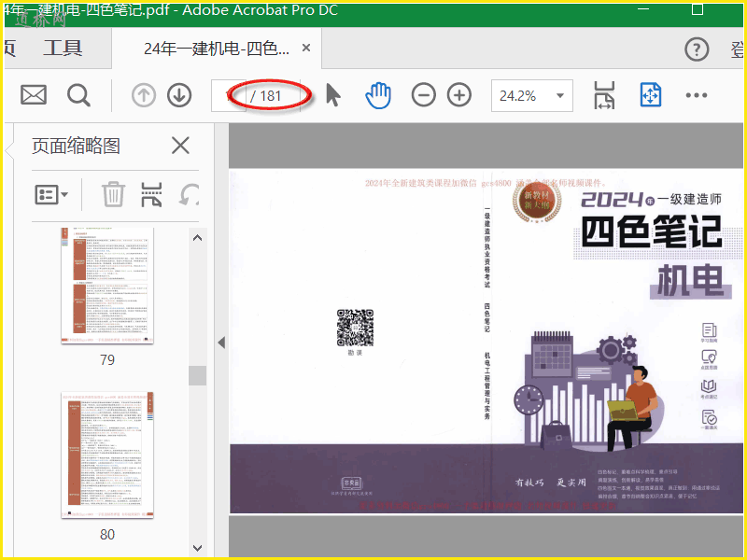This screenshot has height=560, width=747.
Task: Click the email envelope icon
Action: click(34, 95)
